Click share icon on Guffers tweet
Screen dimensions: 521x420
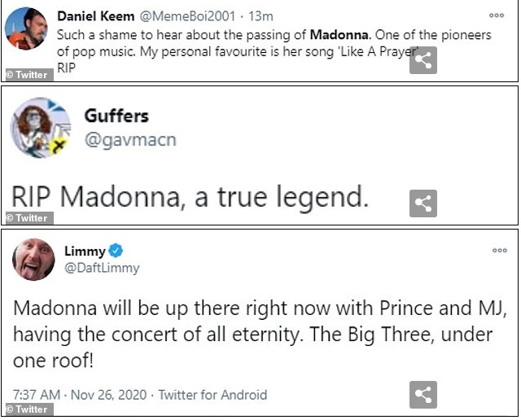[x=422, y=203]
